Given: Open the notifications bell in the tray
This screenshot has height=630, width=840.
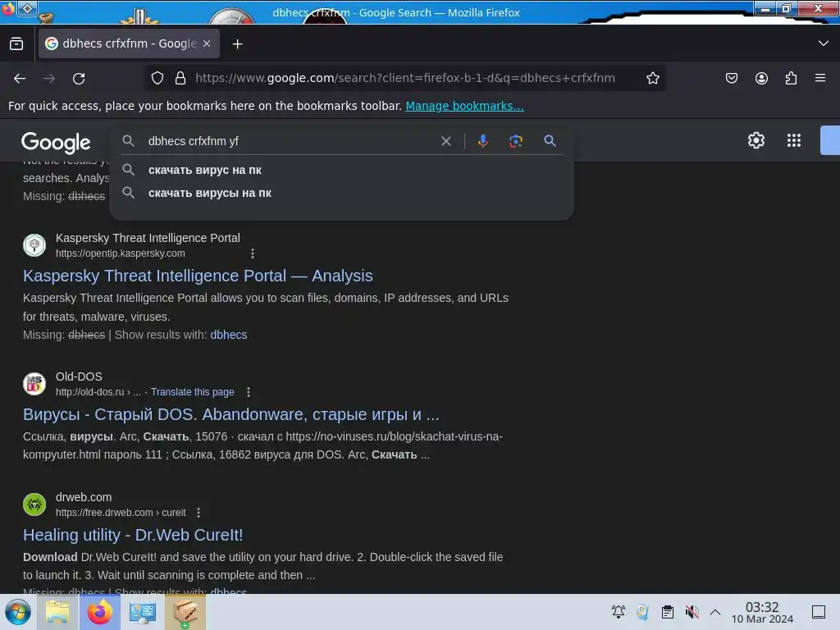Looking at the screenshot, I should coord(619,612).
